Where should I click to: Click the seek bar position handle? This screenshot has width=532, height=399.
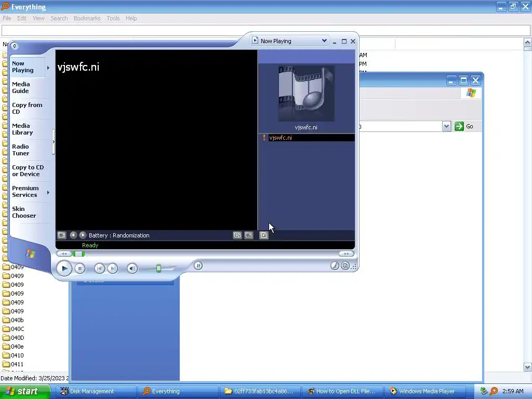pos(79,254)
